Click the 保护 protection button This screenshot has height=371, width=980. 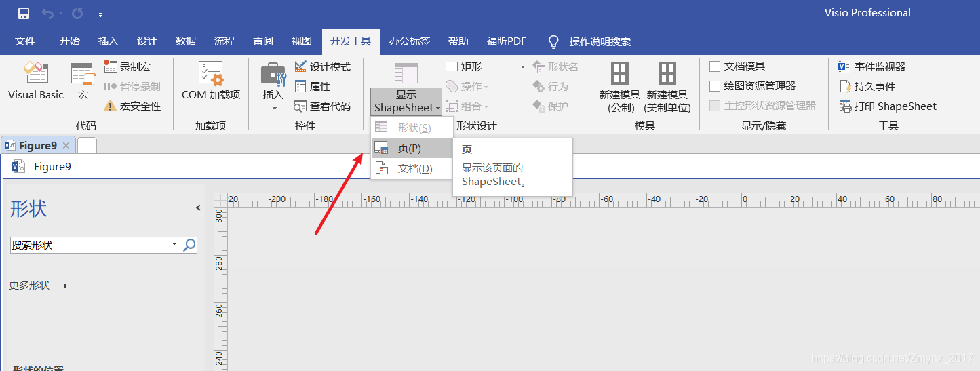click(x=551, y=106)
